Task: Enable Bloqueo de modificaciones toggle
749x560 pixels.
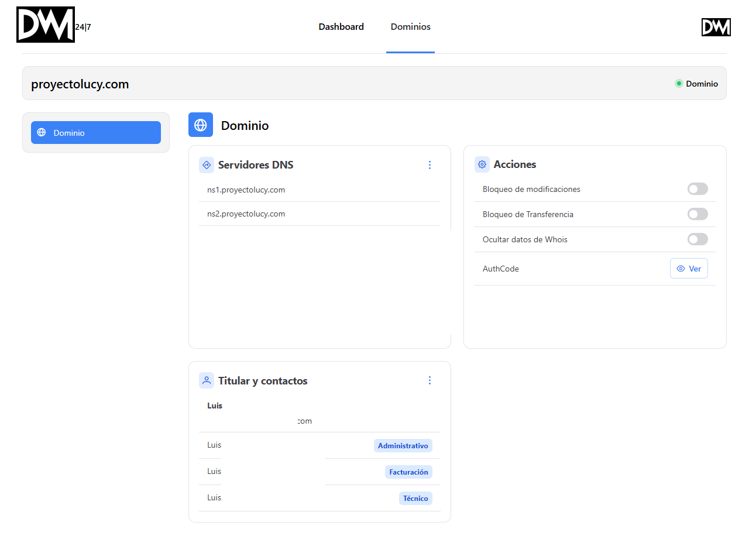Action: [x=697, y=189]
